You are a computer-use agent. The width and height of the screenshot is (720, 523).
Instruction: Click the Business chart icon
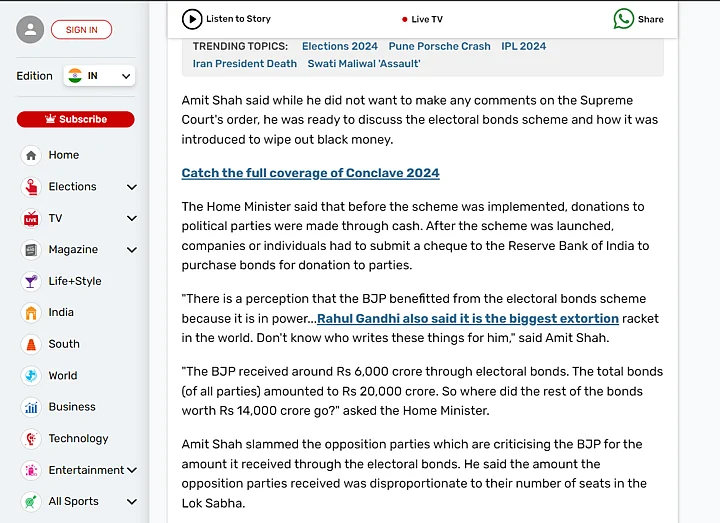coord(31,407)
